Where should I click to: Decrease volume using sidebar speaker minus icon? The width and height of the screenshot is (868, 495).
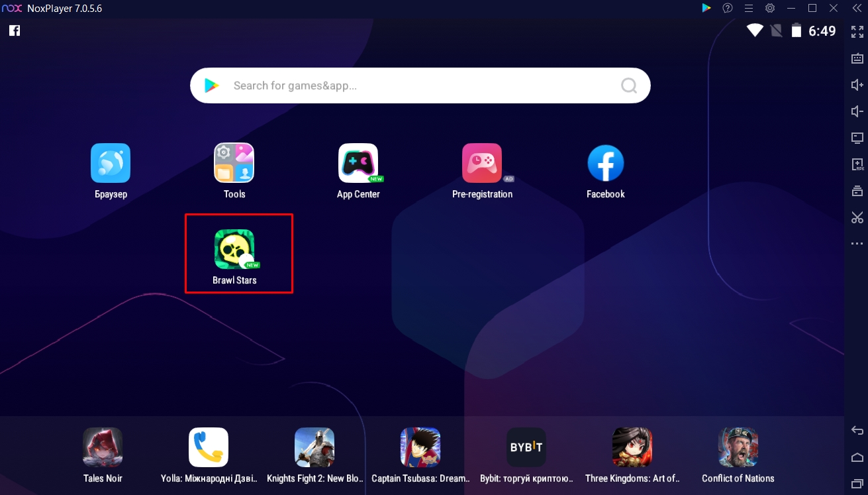857,111
